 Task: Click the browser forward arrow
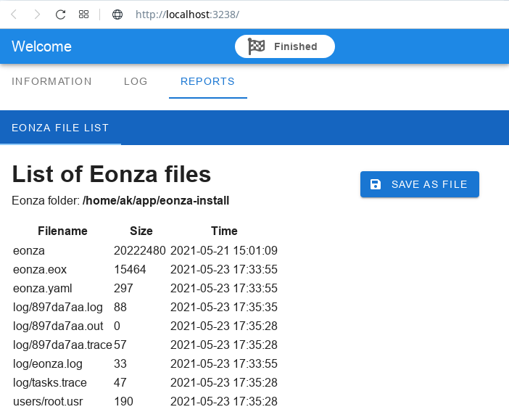(37, 15)
